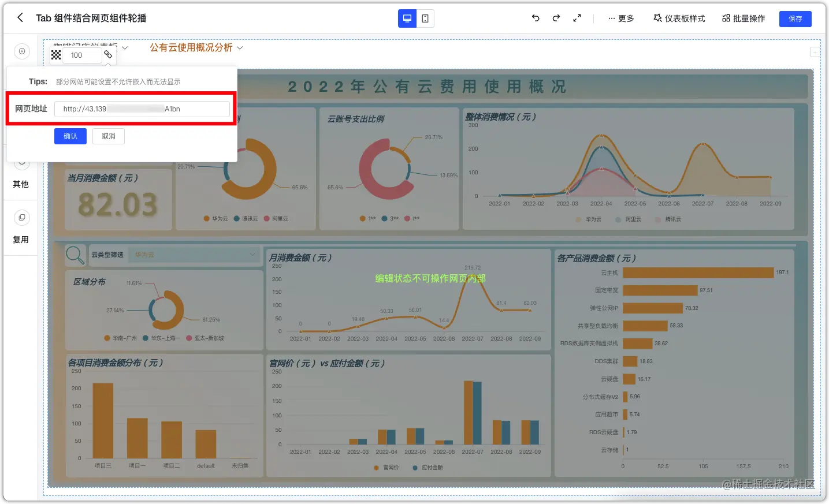Click the 网页地址 URL input field
Image resolution: width=829 pixels, height=504 pixels.
(x=142, y=109)
